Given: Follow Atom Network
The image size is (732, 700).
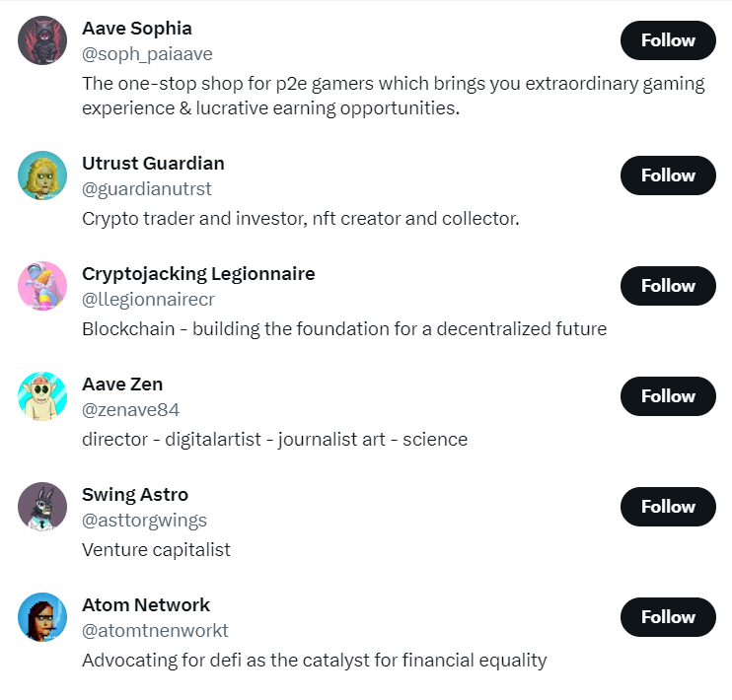Looking at the screenshot, I should pos(668,617).
